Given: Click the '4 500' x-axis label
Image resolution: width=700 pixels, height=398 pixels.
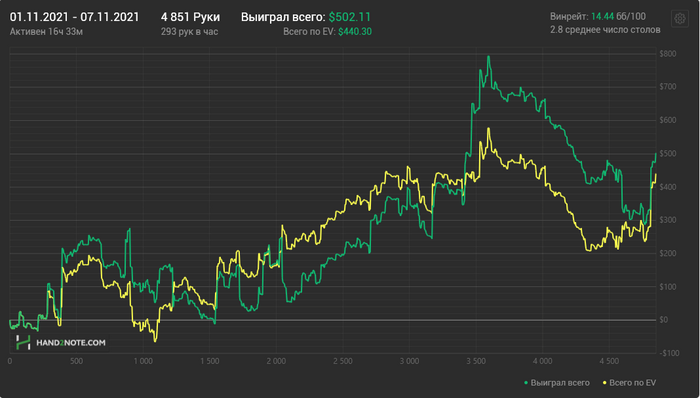Looking at the screenshot, I should point(609,361).
